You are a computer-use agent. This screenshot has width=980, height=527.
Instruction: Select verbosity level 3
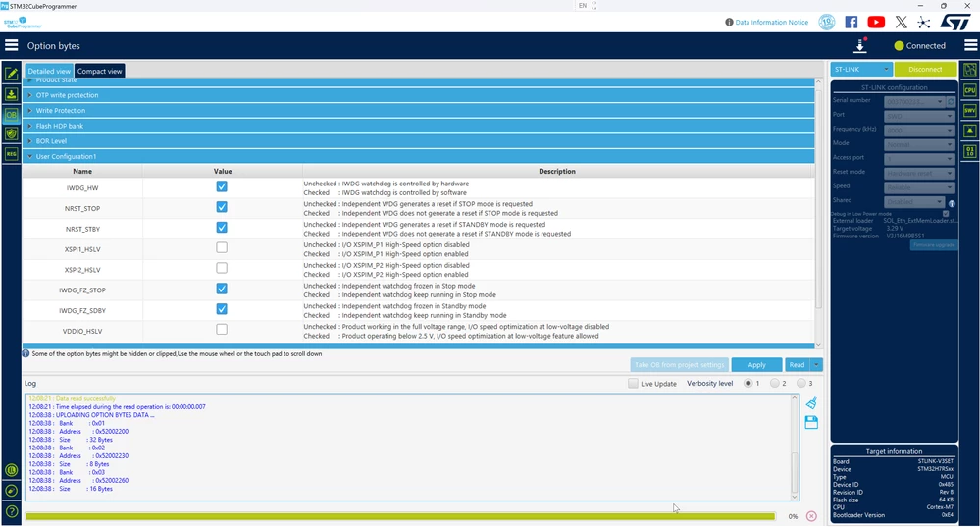click(801, 383)
